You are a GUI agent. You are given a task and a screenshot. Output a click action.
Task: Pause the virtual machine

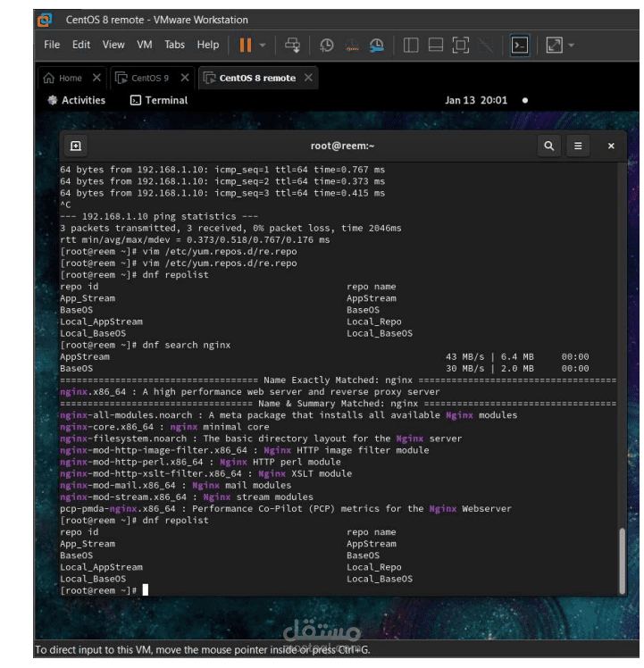tap(246, 45)
